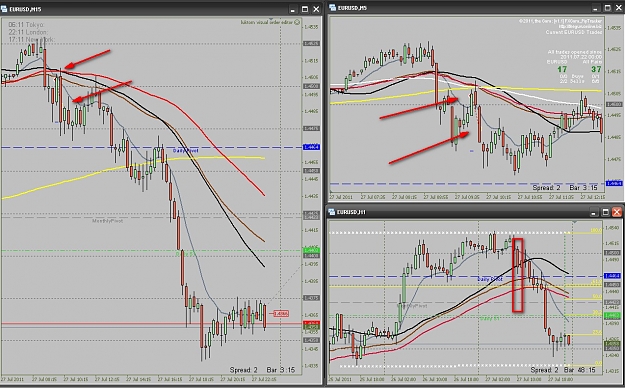Viewport: 625px width, 388px height.
Task: Click the green S1 price tag on M15 price axis
Action: [x=311, y=250]
